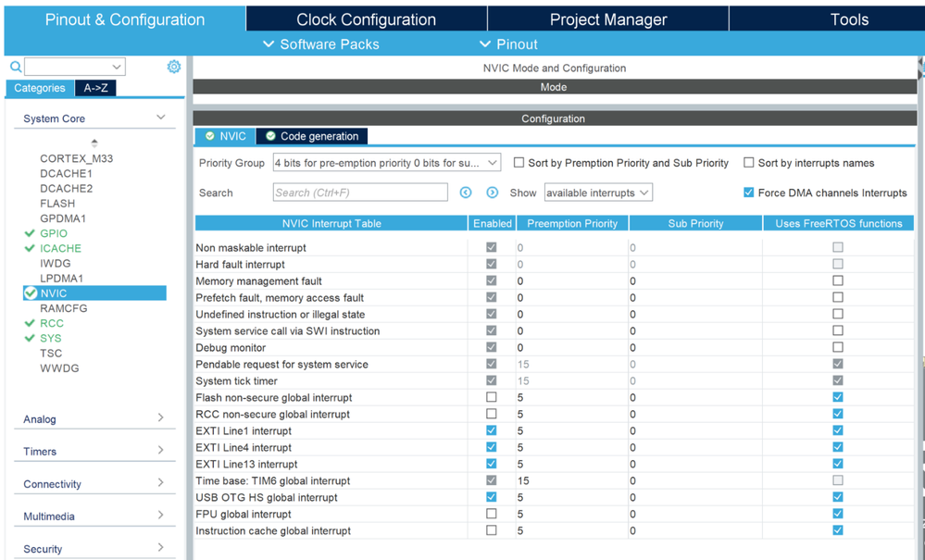
Task: Click the green check icon on NVIC tab
Action: [x=209, y=136]
